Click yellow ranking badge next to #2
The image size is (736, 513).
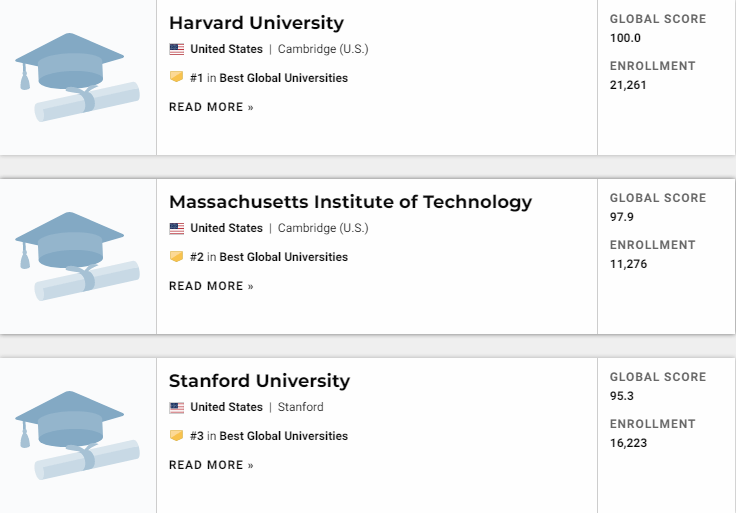pyautogui.click(x=177, y=257)
